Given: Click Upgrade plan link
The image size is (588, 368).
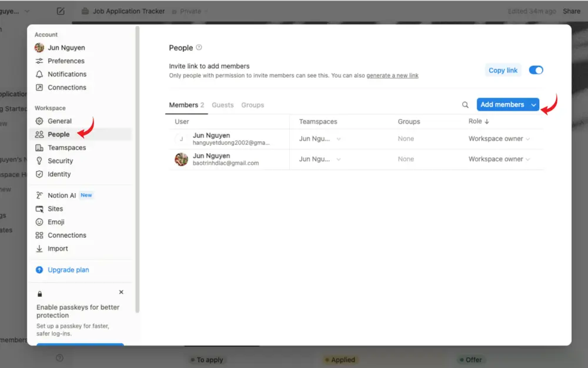Looking at the screenshot, I should point(68,270).
